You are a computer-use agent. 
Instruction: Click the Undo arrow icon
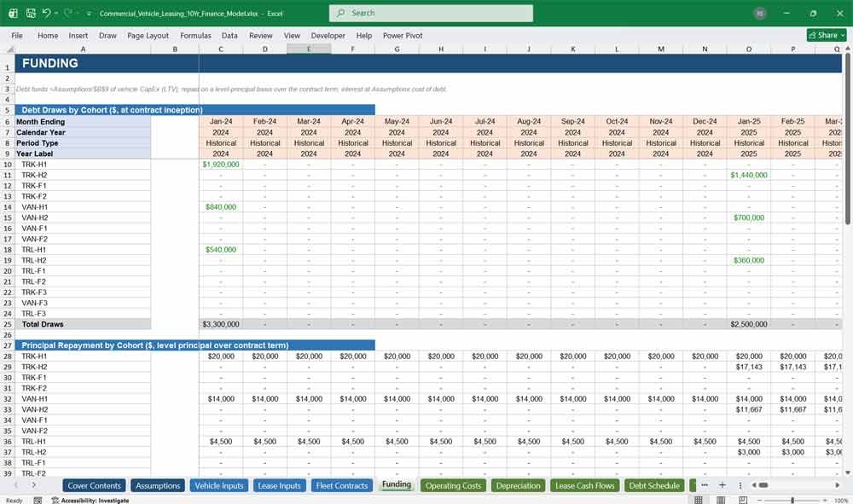(x=46, y=13)
